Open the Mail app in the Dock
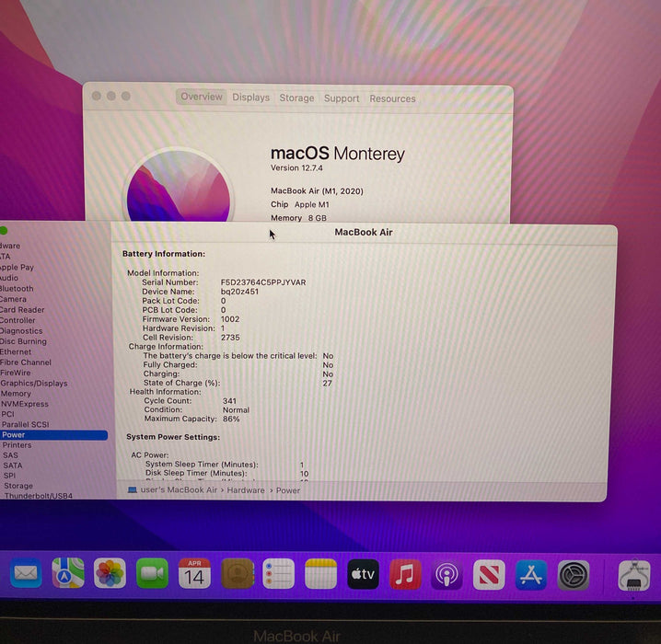 26,573
